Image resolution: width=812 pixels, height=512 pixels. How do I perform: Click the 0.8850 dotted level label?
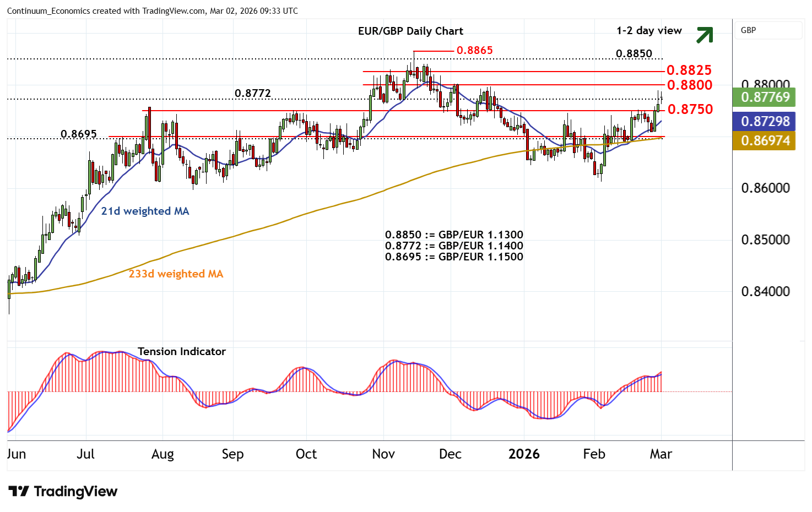coord(634,54)
